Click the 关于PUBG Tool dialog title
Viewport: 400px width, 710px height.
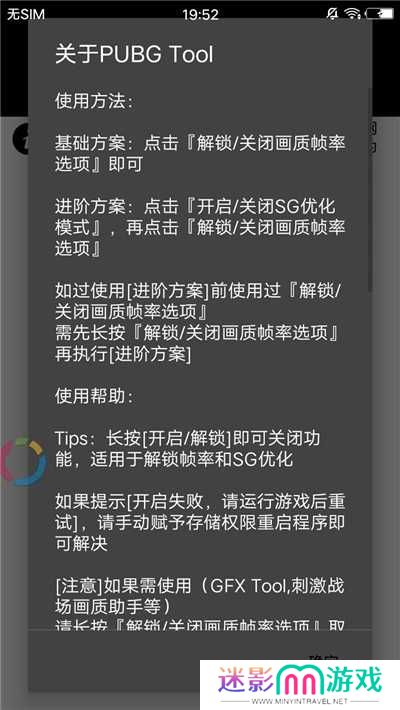(134, 55)
